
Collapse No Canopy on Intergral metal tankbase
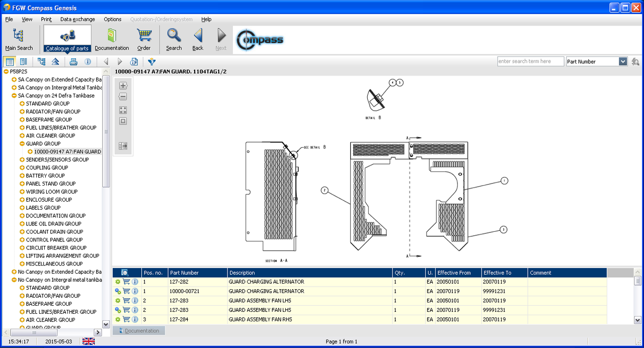coord(14,280)
